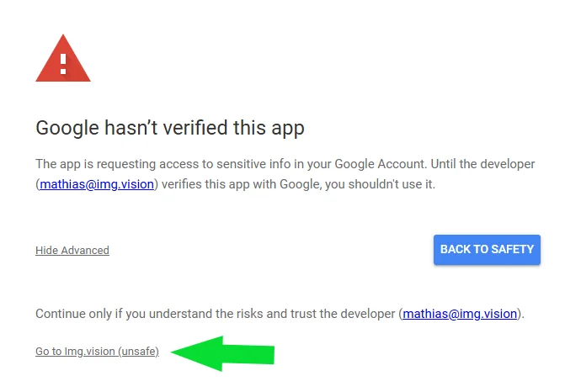Follow the Go to Img.vision (unsafe) link
Screen dimensions: 581x392
click(97, 351)
